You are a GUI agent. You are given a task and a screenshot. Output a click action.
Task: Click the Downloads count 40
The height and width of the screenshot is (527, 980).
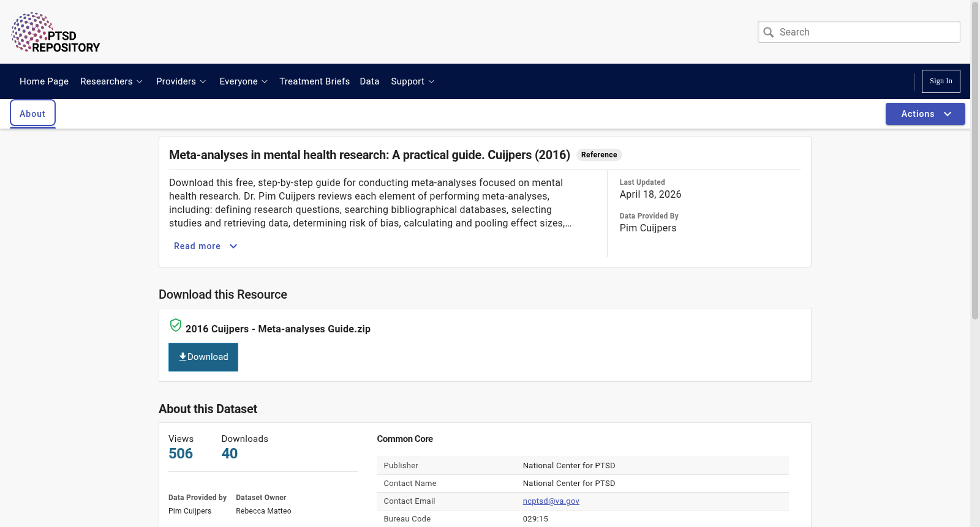[230, 454]
